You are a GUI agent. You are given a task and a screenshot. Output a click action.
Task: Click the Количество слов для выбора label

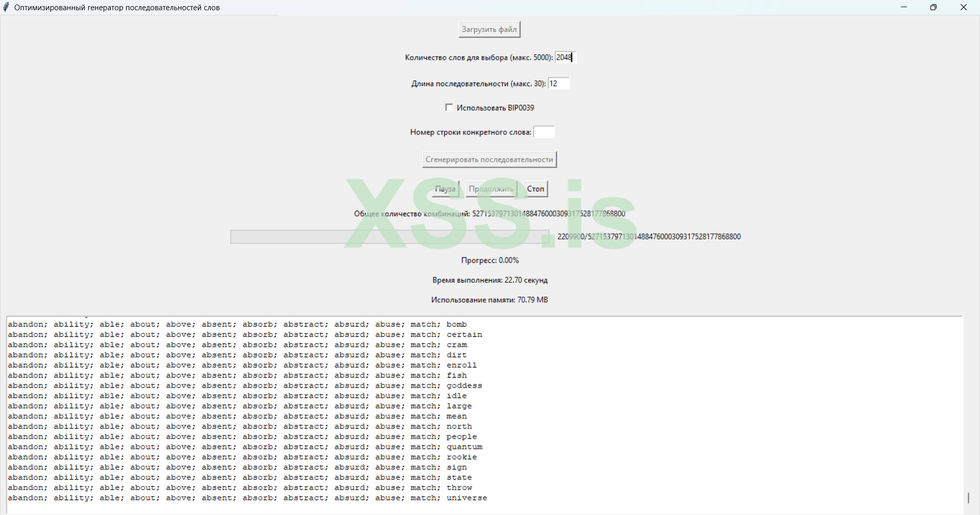pyautogui.click(x=479, y=58)
